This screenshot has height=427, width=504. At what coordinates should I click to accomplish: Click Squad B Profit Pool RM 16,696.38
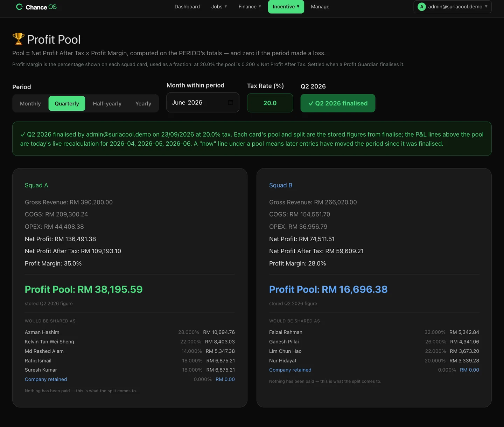tap(328, 289)
